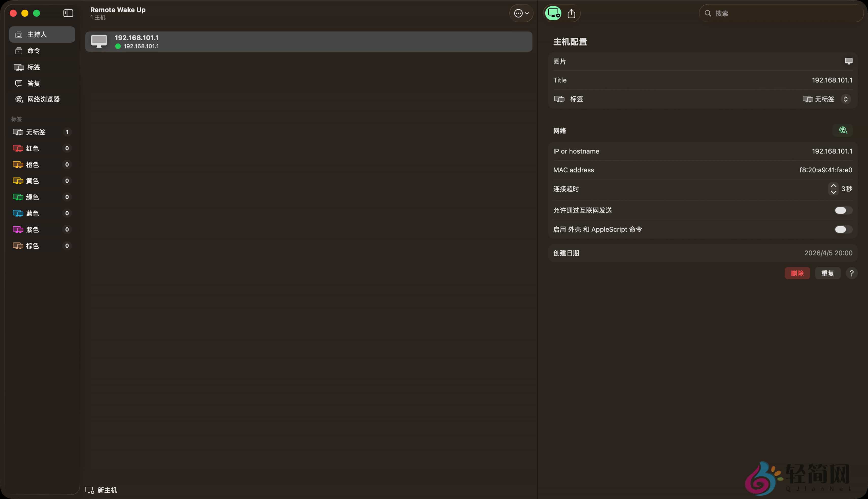Toggle the sidebar visibility icon
The height and width of the screenshot is (499, 868).
pyautogui.click(x=68, y=13)
